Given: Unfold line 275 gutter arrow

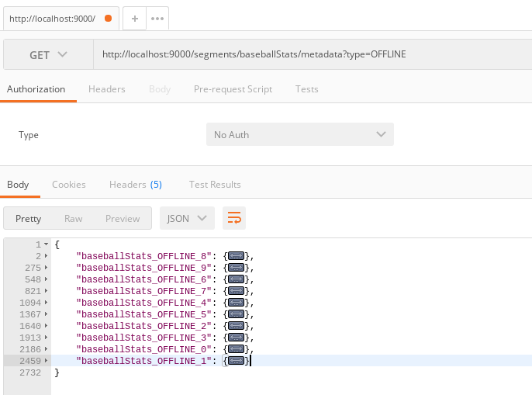Looking at the screenshot, I should [x=47, y=268].
